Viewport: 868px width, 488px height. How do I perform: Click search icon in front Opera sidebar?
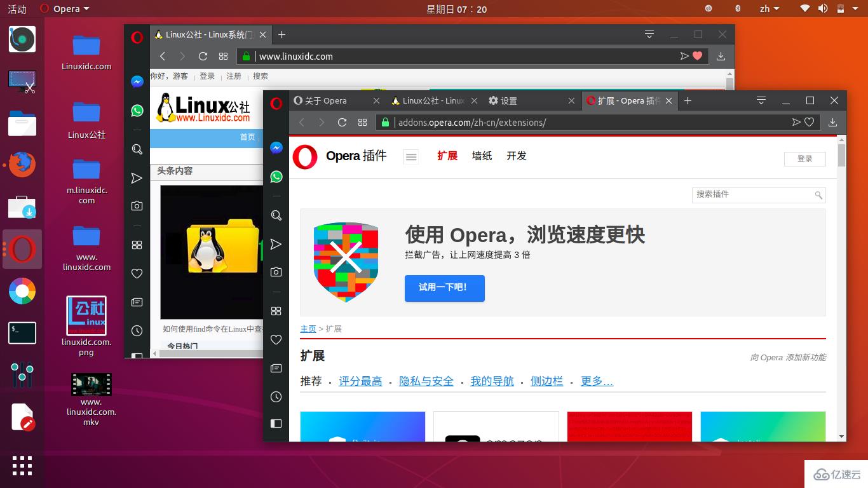276,215
